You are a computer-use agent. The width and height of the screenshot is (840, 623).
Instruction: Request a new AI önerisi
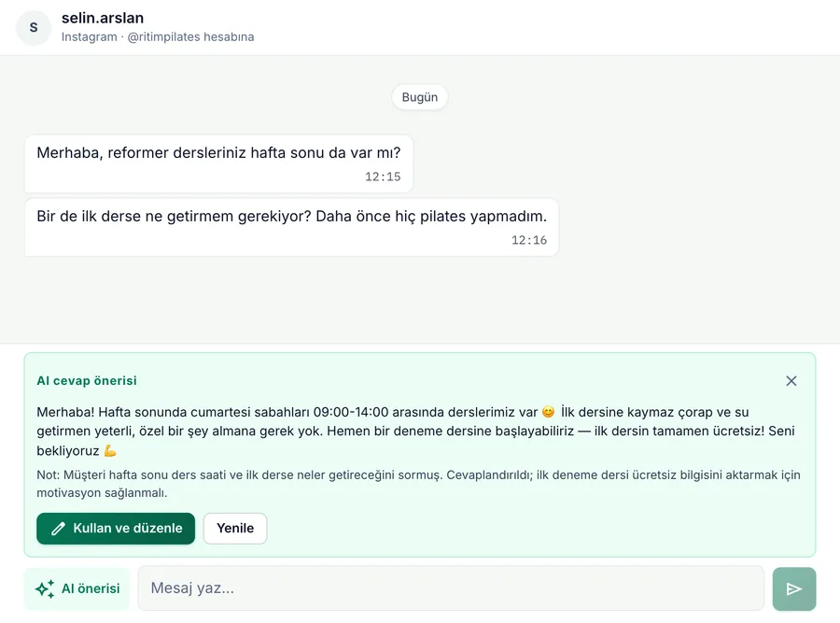click(x=77, y=588)
